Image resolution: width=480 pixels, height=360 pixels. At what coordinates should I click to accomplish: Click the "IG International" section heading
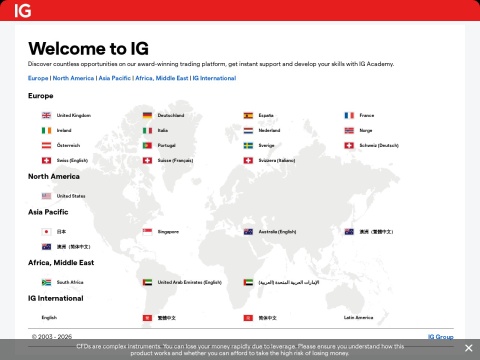click(x=56, y=298)
